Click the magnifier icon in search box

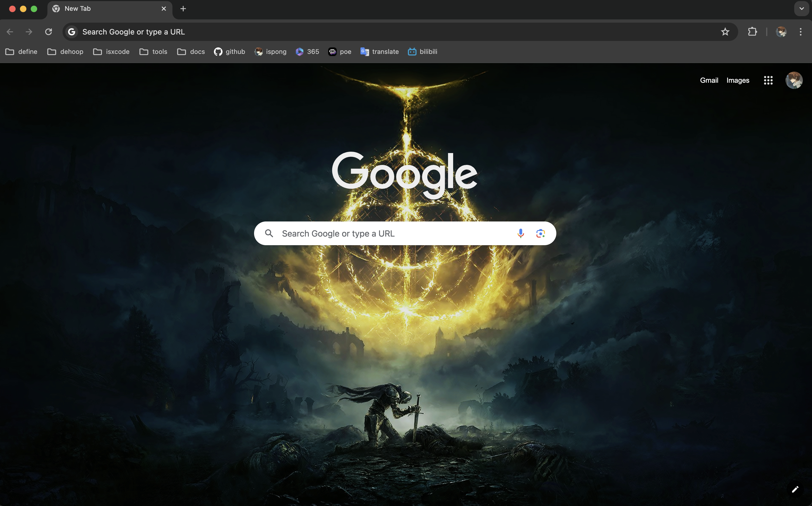click(x=269, y=233)
